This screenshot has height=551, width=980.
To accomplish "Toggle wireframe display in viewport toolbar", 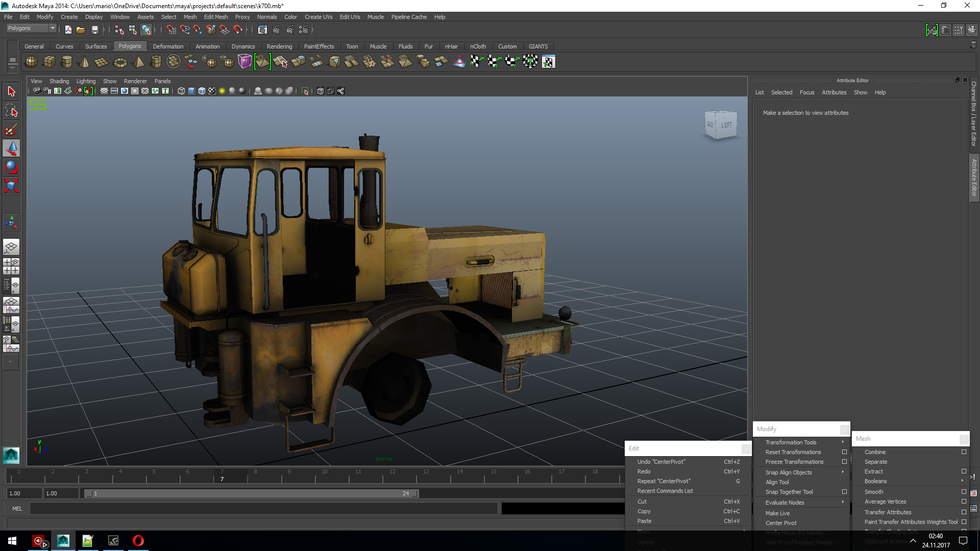I will point(181,91).
